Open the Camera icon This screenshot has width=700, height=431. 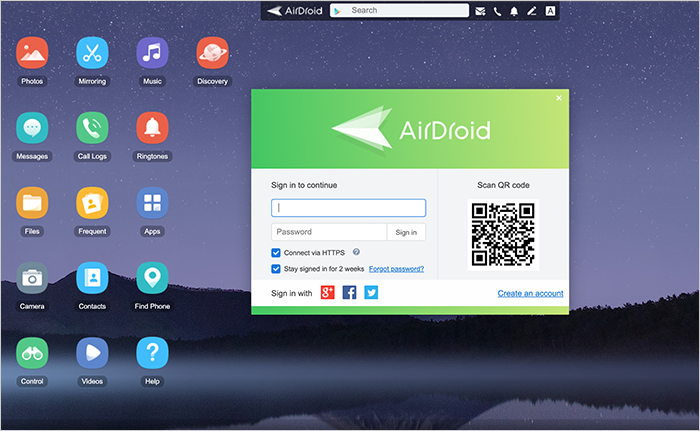coord(32,278)
